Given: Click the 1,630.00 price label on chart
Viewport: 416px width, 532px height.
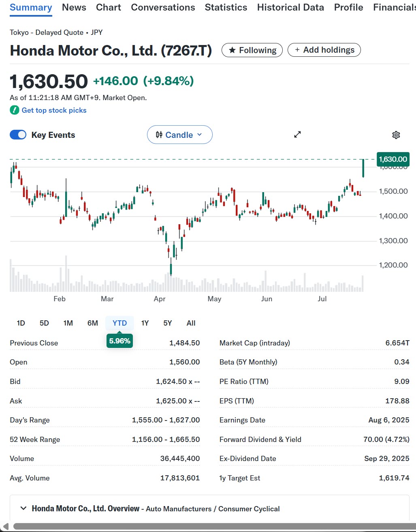Looking at the screenshot, I should point(393,159).
